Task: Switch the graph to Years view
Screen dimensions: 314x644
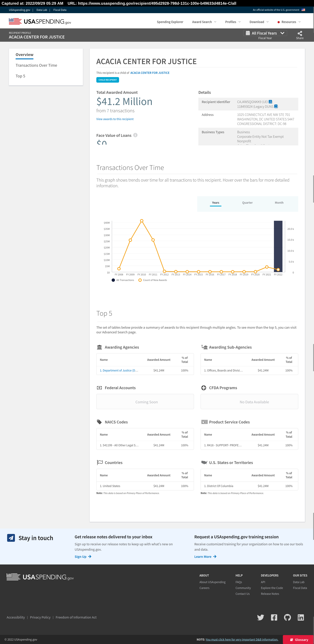Action: [x=216, y=203]
